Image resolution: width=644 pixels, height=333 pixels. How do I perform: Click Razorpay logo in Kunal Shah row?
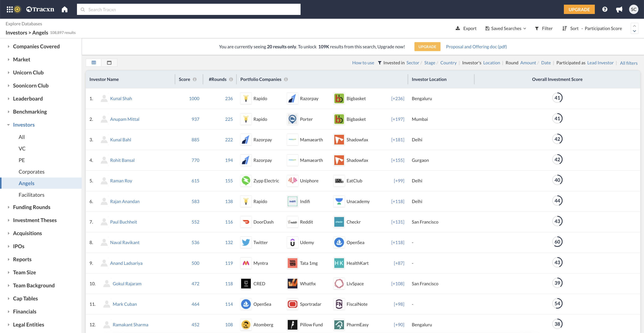coord(293,99)
